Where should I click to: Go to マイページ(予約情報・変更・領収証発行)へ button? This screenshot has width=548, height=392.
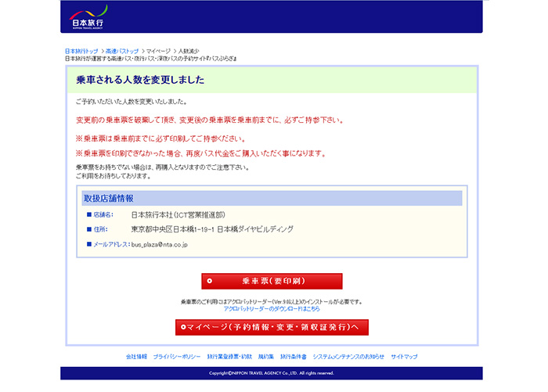click(x=272, y=327)
